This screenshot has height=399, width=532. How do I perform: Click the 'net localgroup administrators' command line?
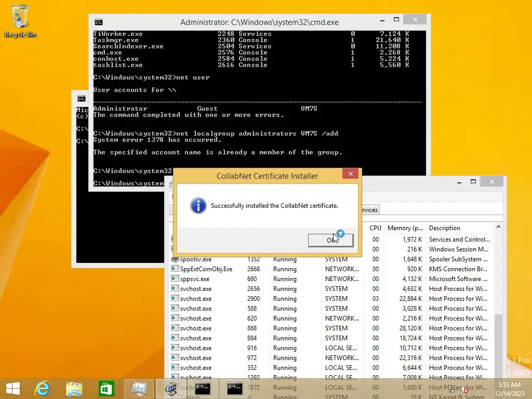click(x=216, y=134)
